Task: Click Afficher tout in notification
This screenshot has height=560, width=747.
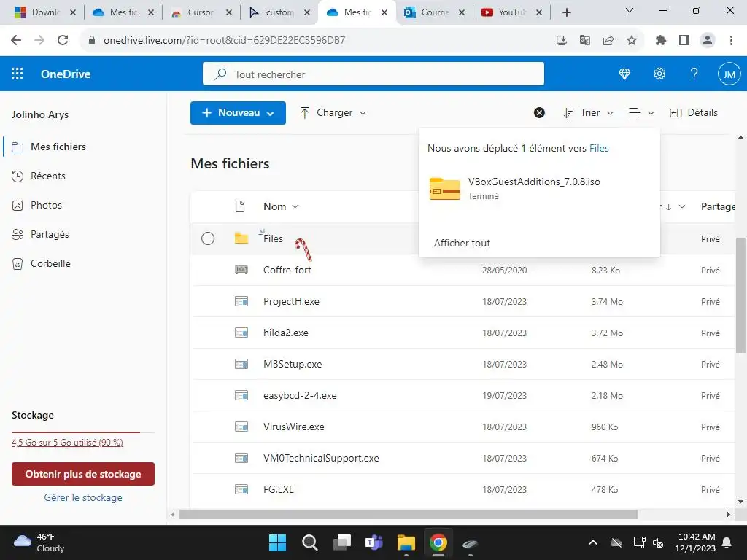Action: point(462,243)
